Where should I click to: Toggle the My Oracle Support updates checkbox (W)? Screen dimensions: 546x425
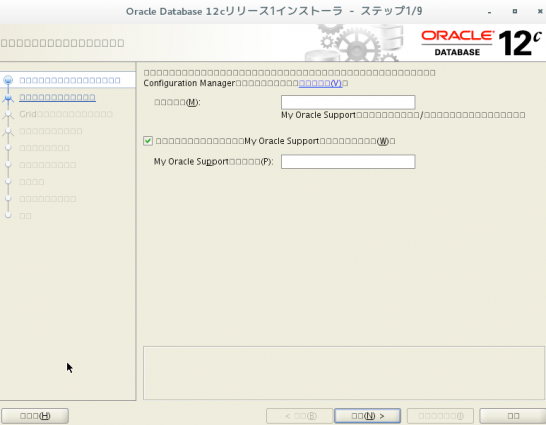pyautogui.click(x=148, y=141)
